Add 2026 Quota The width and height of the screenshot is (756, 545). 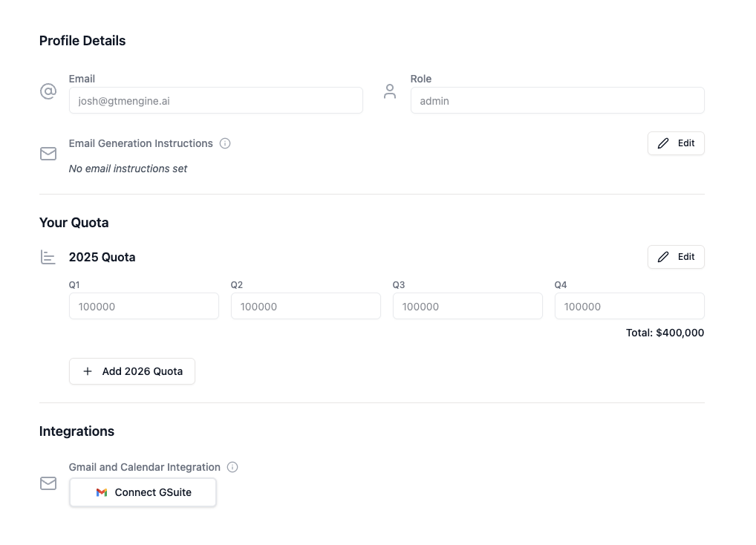click(132, 371)
